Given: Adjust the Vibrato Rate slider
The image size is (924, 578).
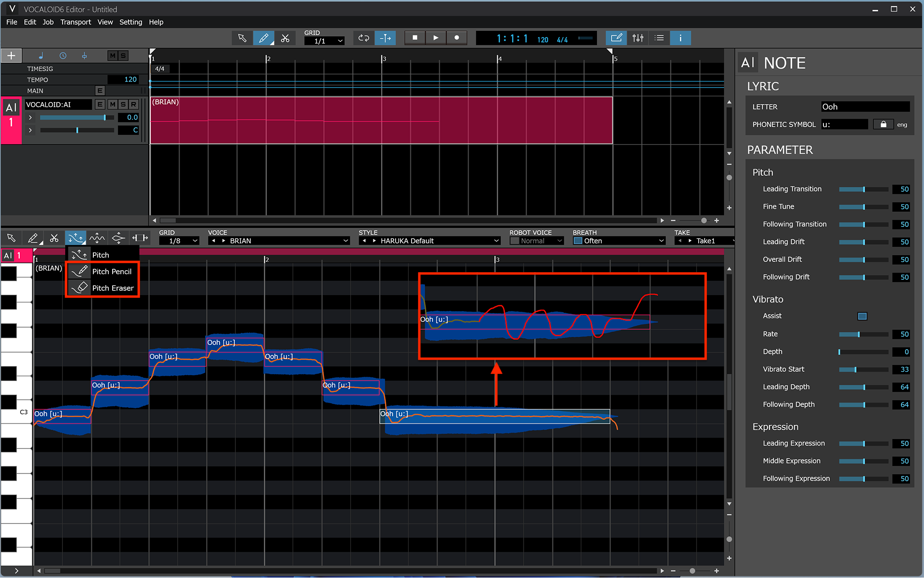Looking at the screenshot, I should 858,334.
